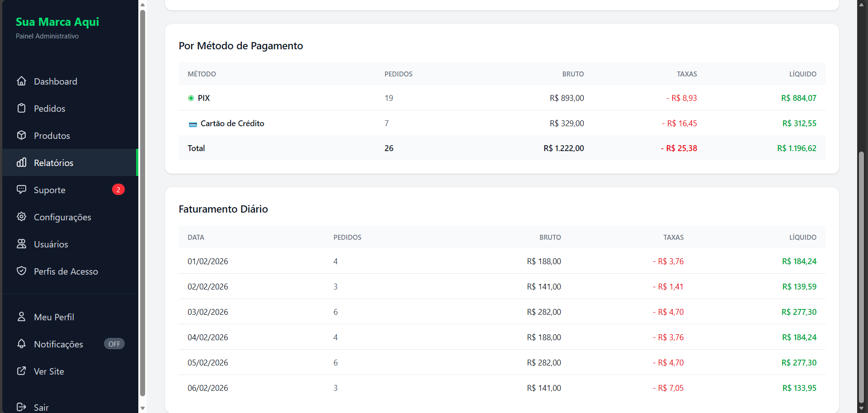Open the Pedidos menu item
Image resolution: width=868 pixels, height=413 pixels.
tap(49, 109)
